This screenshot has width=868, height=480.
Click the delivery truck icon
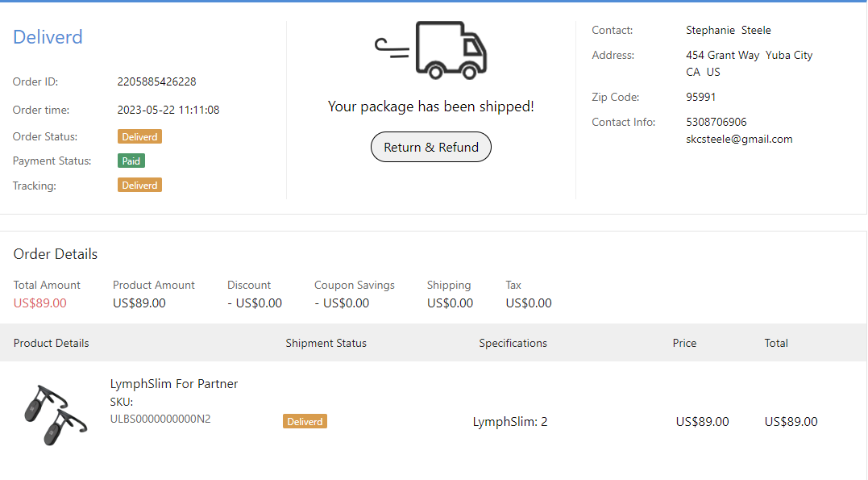pyautogui.click(x=432, y=50)
